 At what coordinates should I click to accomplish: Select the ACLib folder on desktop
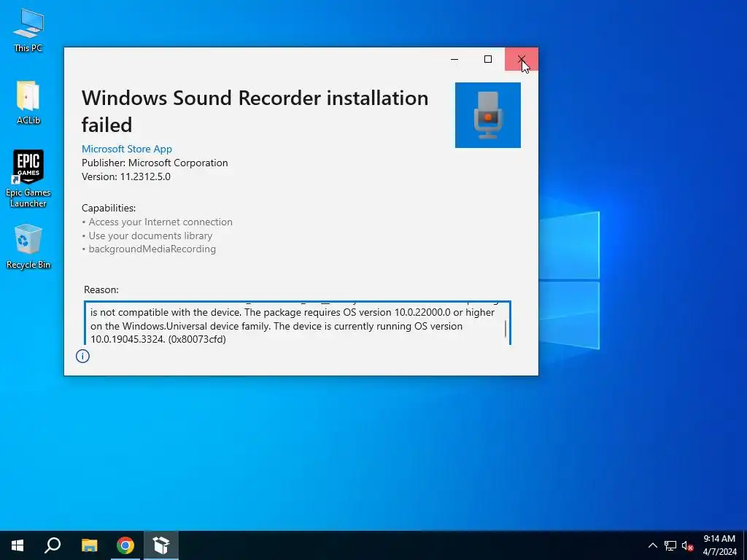click(28, 103)
